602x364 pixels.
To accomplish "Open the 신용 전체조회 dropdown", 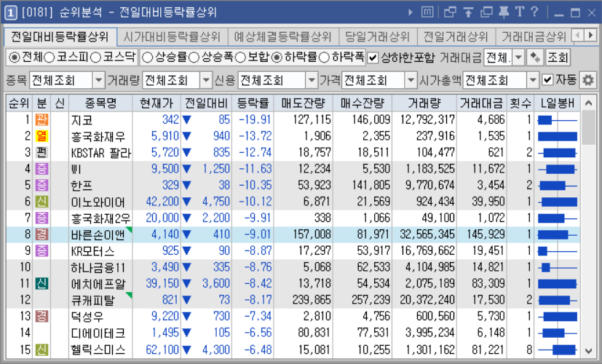I will (312, 80).
